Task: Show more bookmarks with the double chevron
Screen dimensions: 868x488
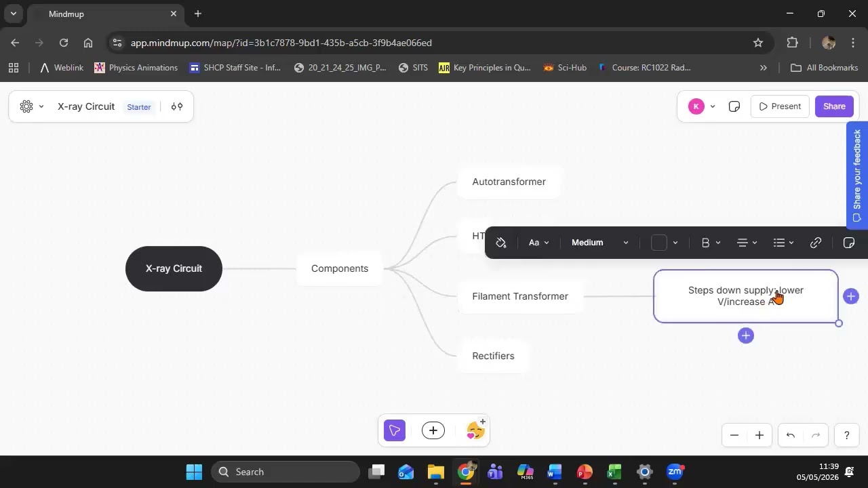Action: (x=763, y=68)
